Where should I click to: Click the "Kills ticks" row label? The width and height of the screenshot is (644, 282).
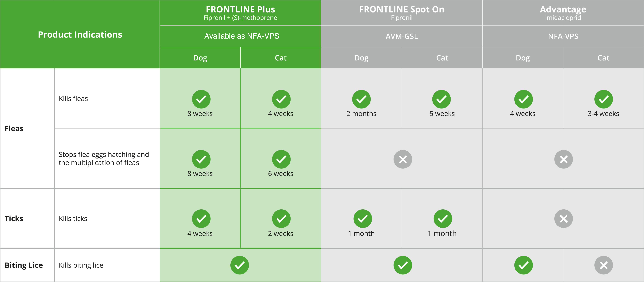click(x=73, y=219)
